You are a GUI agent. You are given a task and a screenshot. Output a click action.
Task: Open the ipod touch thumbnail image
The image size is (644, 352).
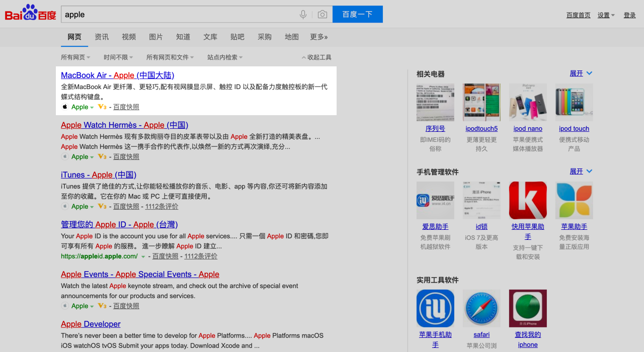click(574, 102)
